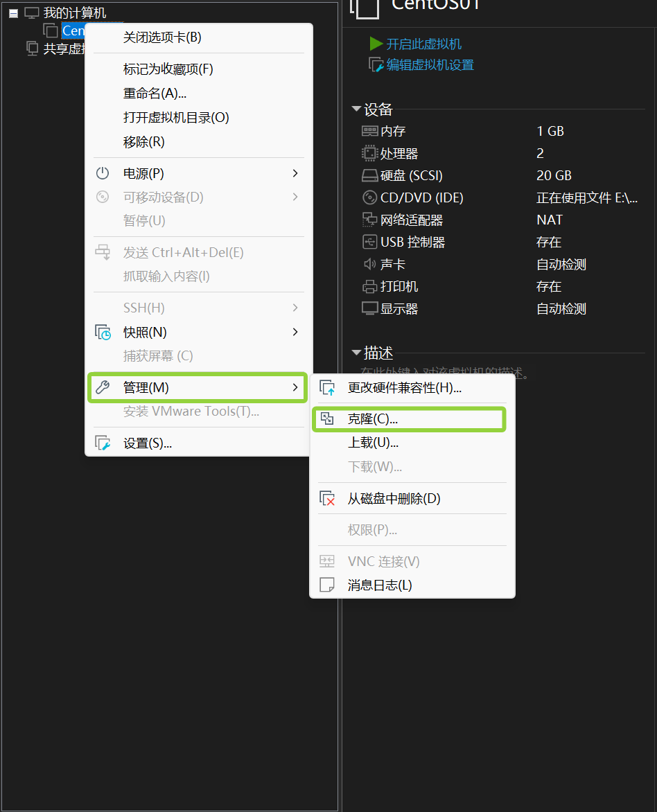
Task: Choose 标记为收藏项(F)
Action: point(168,69)
